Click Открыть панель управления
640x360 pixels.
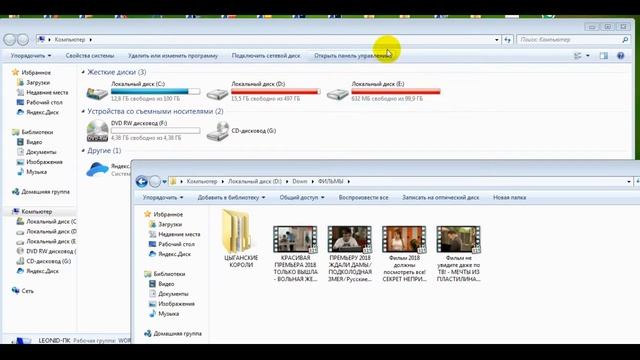(x=353, y=56)
